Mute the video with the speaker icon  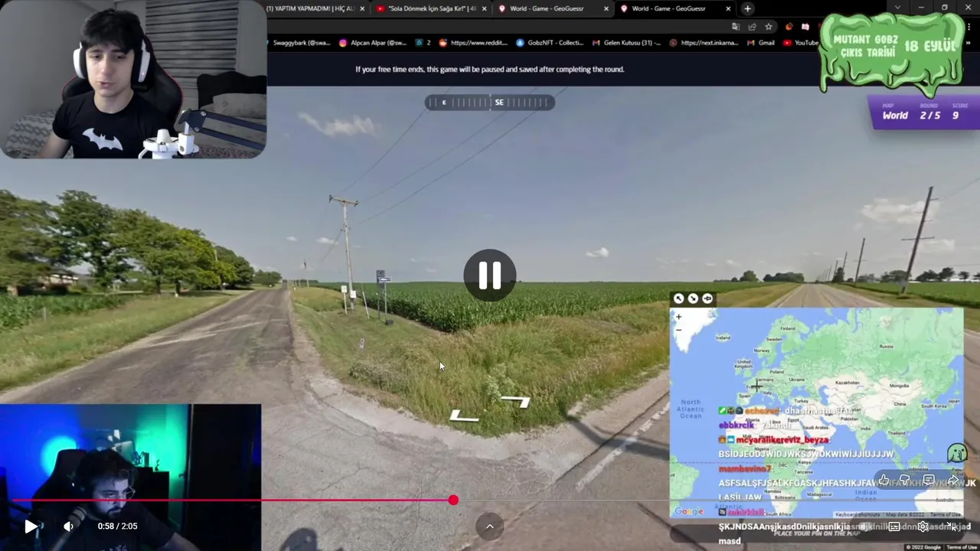click(x=68, y=527)
